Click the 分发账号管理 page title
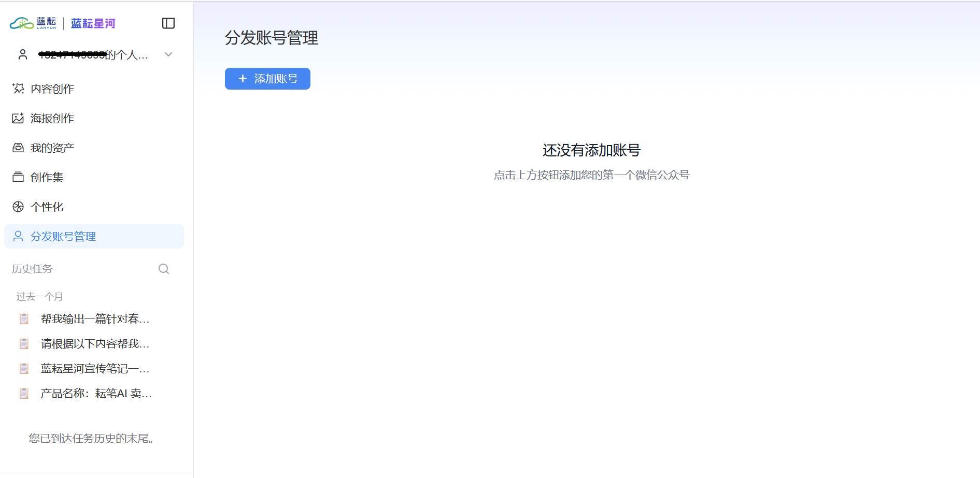This screenshot has height=478, width=980. (x=272, y=38)
